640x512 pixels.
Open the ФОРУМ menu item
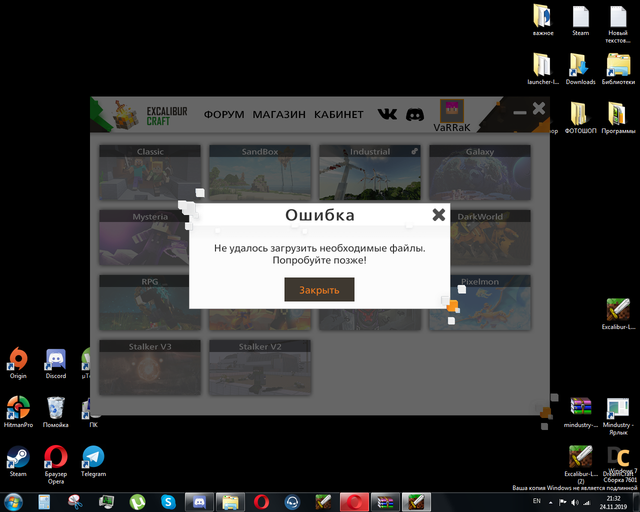click(224, 115)
